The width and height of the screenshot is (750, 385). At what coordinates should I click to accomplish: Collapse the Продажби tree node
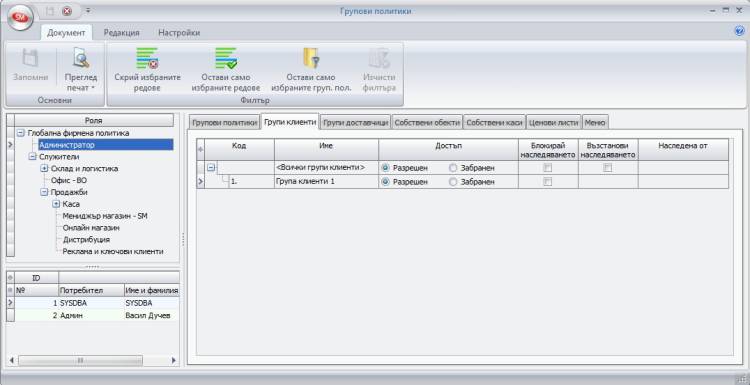tap(44, 192)
